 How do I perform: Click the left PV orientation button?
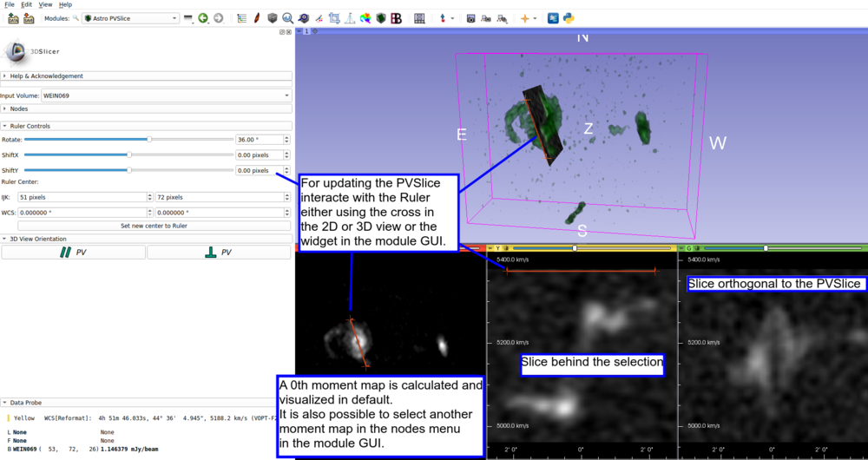click(73, 252)
